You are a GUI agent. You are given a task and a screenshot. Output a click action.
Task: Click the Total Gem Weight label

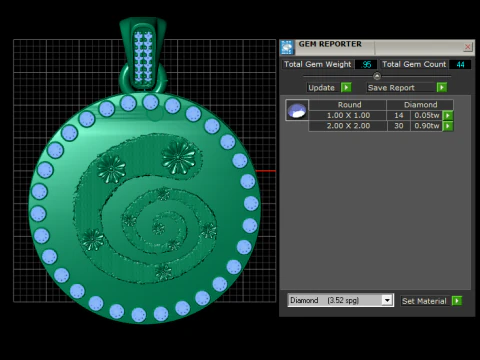click(x=317, y=64)
